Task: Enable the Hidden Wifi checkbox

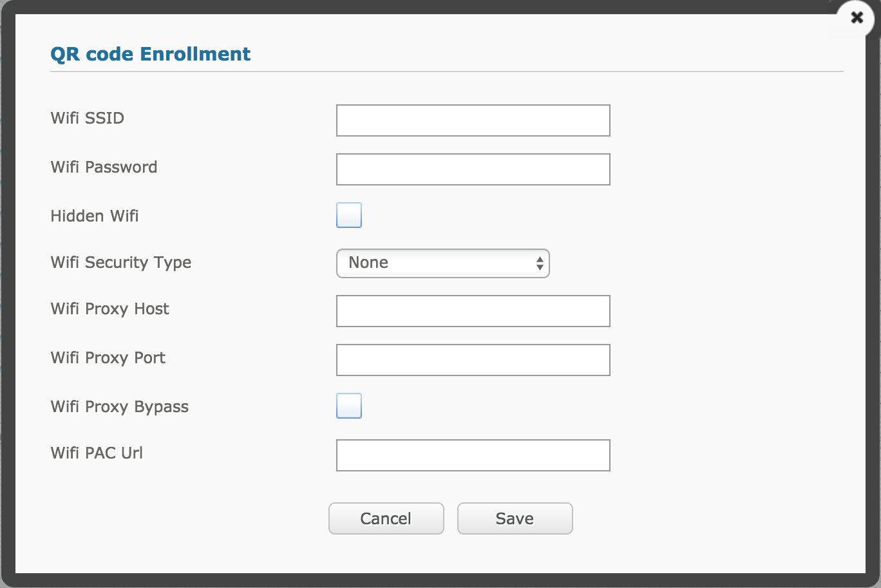Action: point(349,215)
